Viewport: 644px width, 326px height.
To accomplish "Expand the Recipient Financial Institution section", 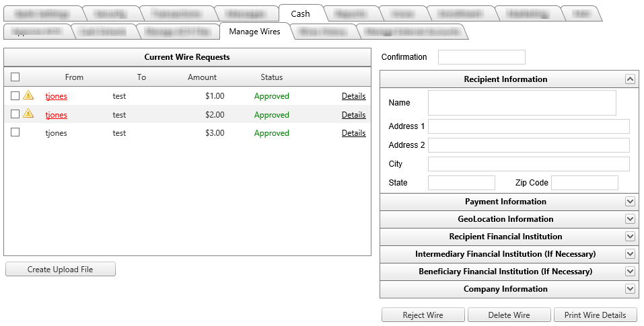I will pyautogui.click(x=630, y=237).
